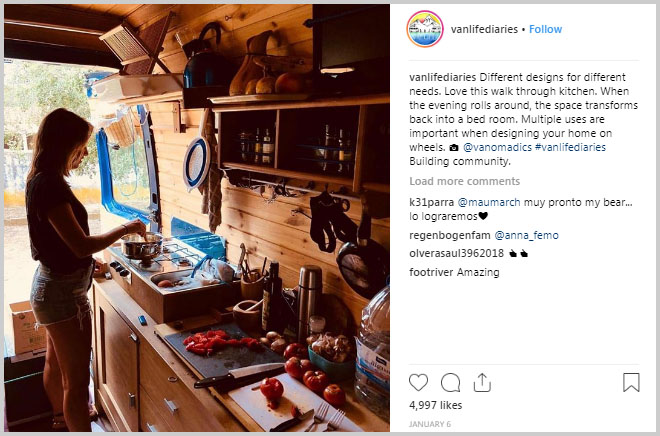Open the comment speech bubble icon
660x436 pixels.
(x=450, y=383)
